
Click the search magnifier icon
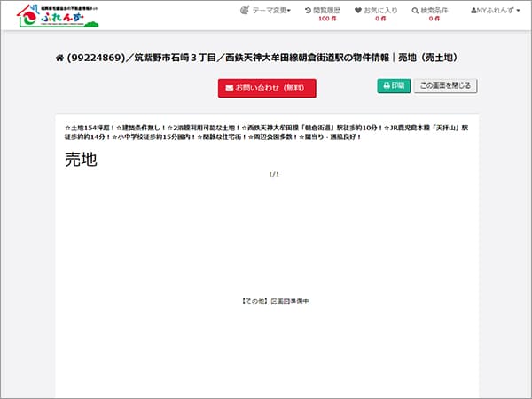(415, 11)
